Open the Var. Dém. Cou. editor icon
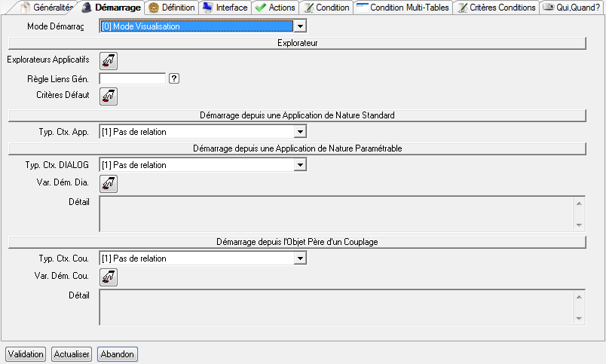 click(109, 277)
